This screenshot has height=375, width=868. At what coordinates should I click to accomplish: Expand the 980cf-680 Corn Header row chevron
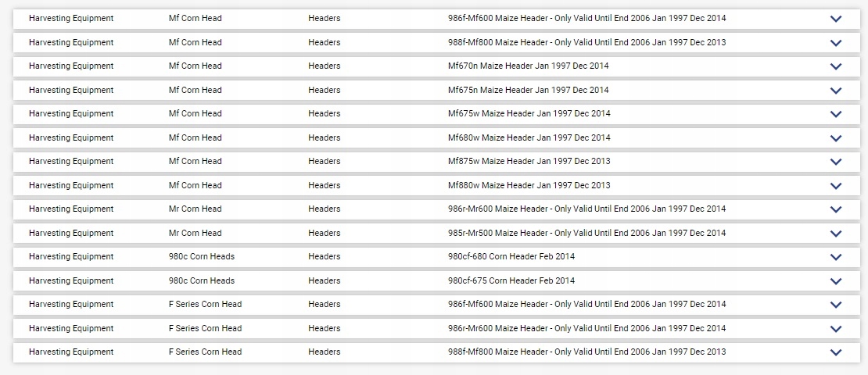[836, 257]
